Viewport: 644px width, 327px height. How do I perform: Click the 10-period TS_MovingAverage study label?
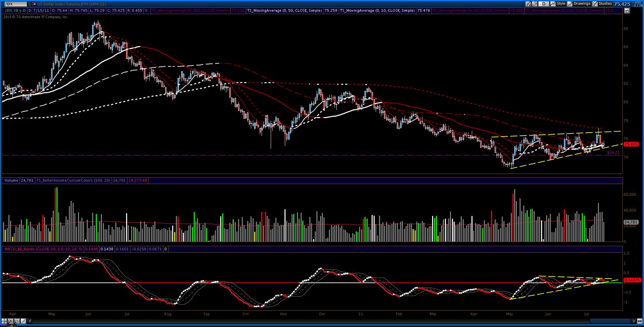[377, 11]
